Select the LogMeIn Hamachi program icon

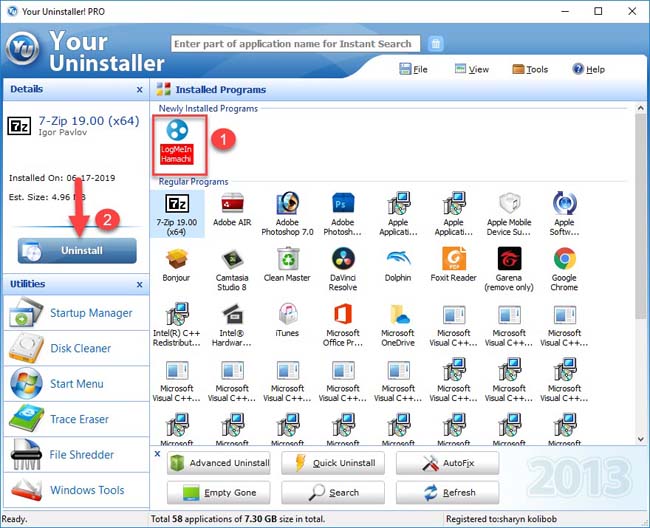tap(177, 142)
